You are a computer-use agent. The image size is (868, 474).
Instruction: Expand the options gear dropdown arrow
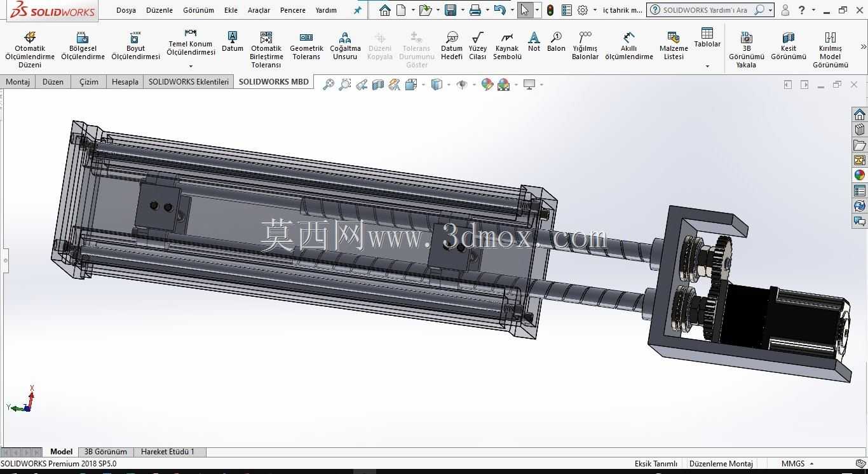(595, 10)
